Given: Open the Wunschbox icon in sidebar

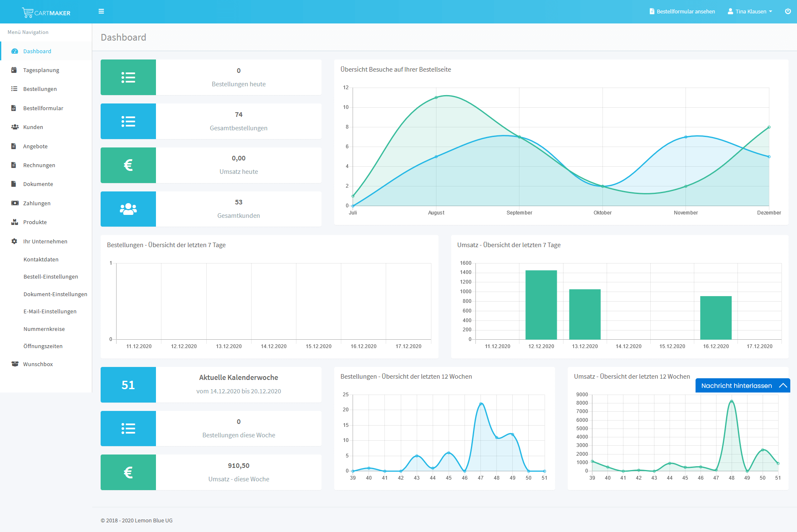Looking at the screenshot, I should 15,364.
